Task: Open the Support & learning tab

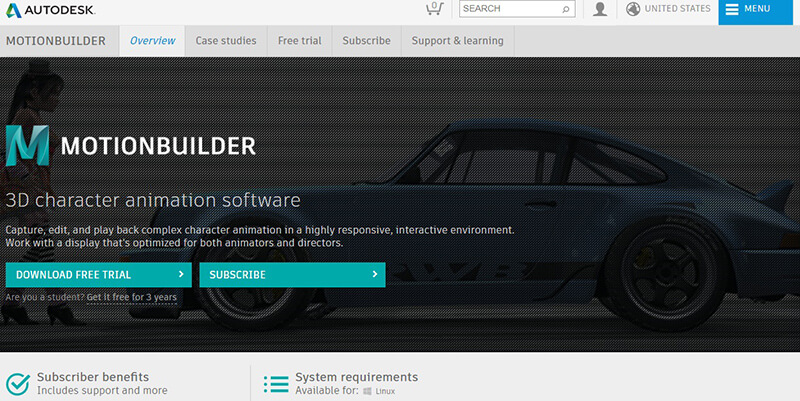Action: tap(458, 41)
